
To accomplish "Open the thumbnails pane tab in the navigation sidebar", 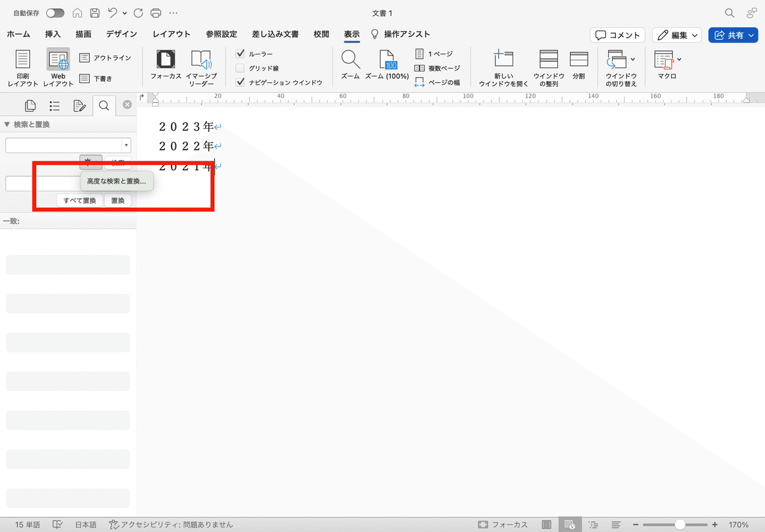I will click(29, 106).
